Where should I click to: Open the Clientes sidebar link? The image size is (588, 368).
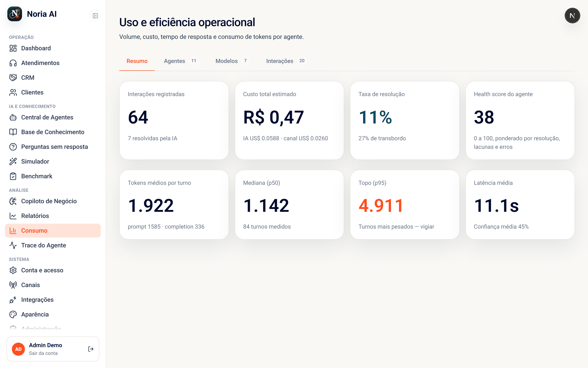pos(53,92)
